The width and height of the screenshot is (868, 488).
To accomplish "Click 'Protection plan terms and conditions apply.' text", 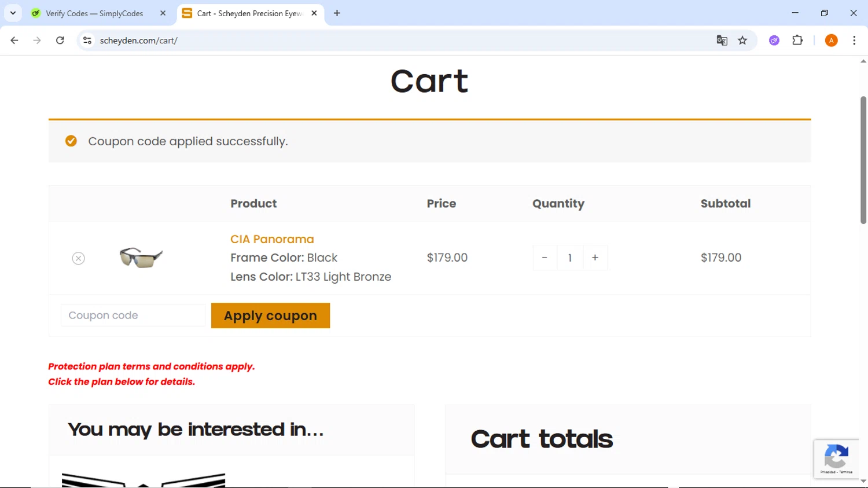I will [x=152, y=366].
